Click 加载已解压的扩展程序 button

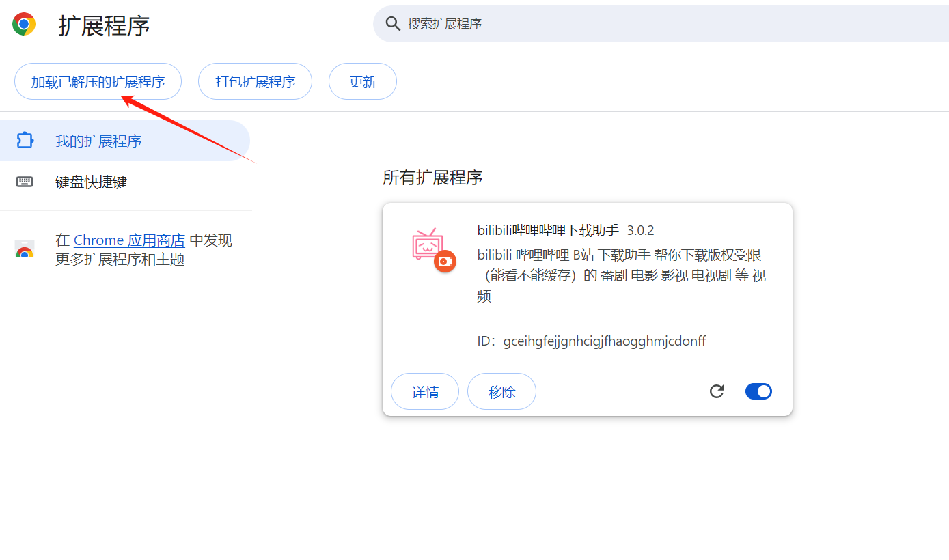point(98,82)
